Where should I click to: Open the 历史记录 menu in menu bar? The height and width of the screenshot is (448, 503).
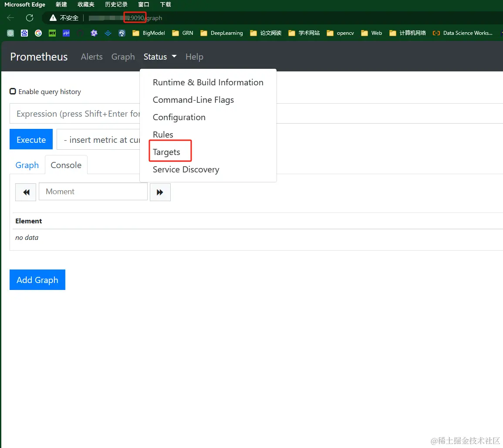pyautogui.click(x=116, y=4)
